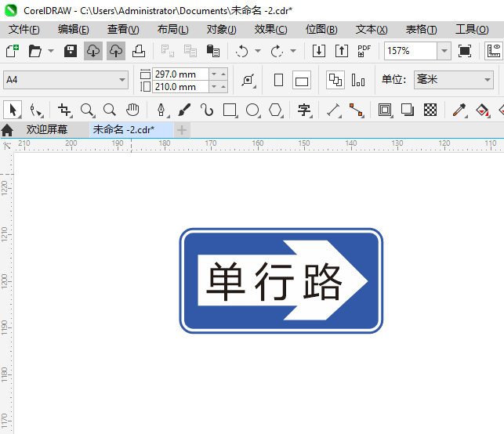Screen dimensions: 504x434
Task: Select landscape page orientation
Action: [x=302, y=80]
